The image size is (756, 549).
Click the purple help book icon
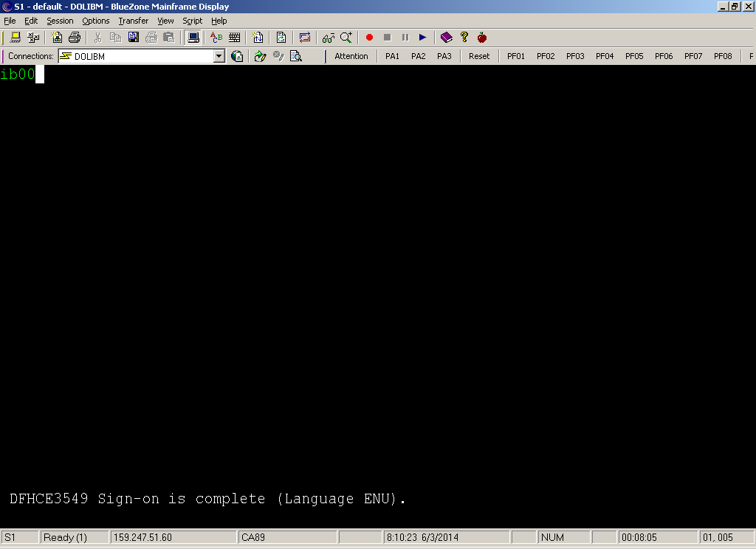(x=446, y=37)
